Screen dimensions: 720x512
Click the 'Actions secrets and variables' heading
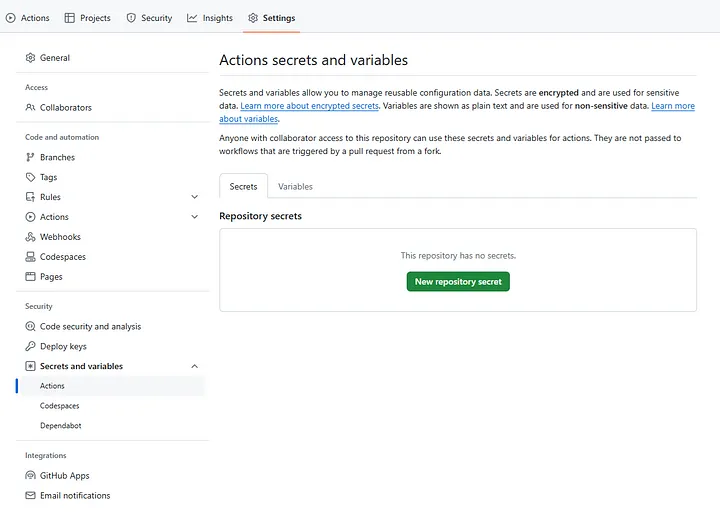pos(313,60)
